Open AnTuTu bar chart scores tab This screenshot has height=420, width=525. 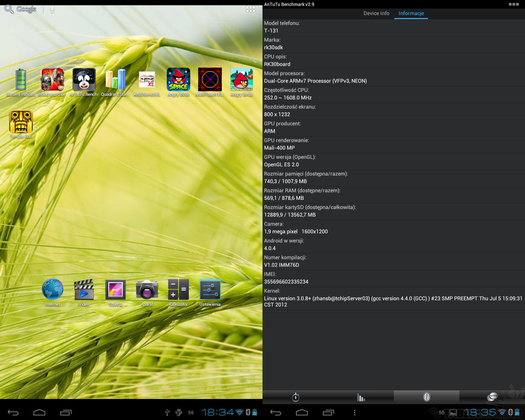[x=361, y=397]
